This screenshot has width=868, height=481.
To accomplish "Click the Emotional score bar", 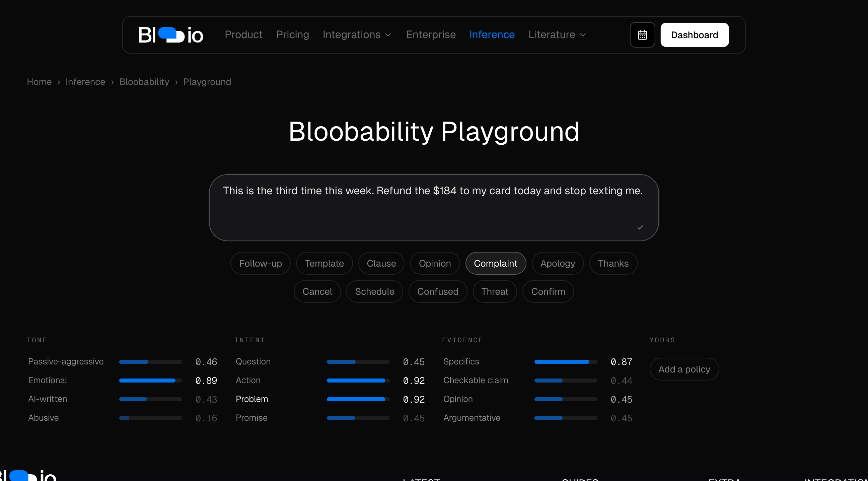I will (151, 381).
